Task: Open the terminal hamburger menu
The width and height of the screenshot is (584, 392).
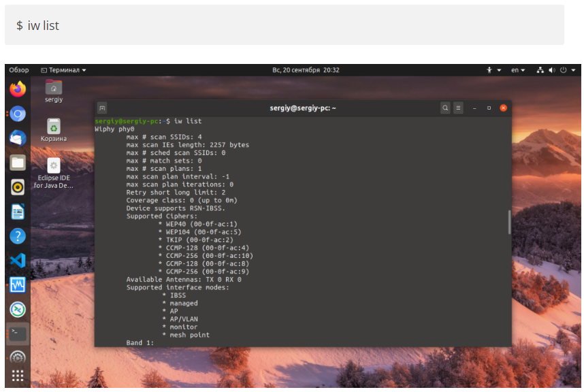Action: click(x=459, y=108)
